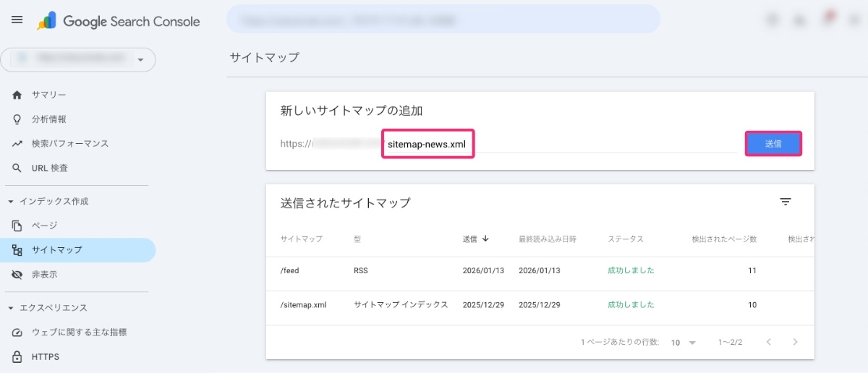Go to next page of sitemaps
The image size is (868, 373).
795,342
